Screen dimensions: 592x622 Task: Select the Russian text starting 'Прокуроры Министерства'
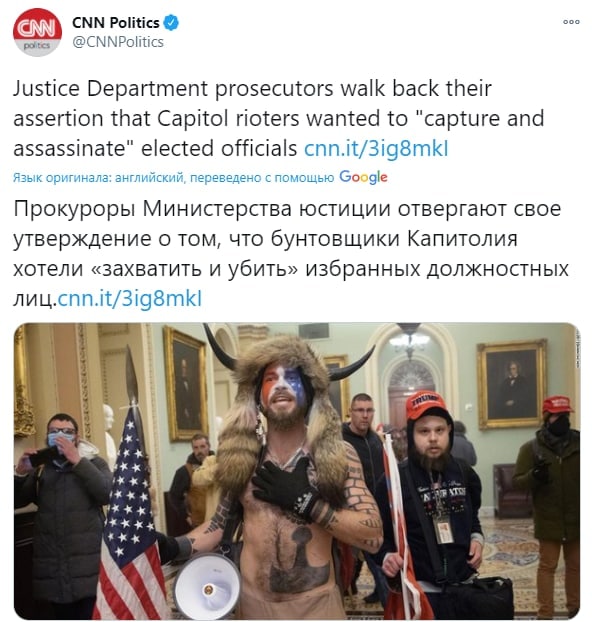291,253
